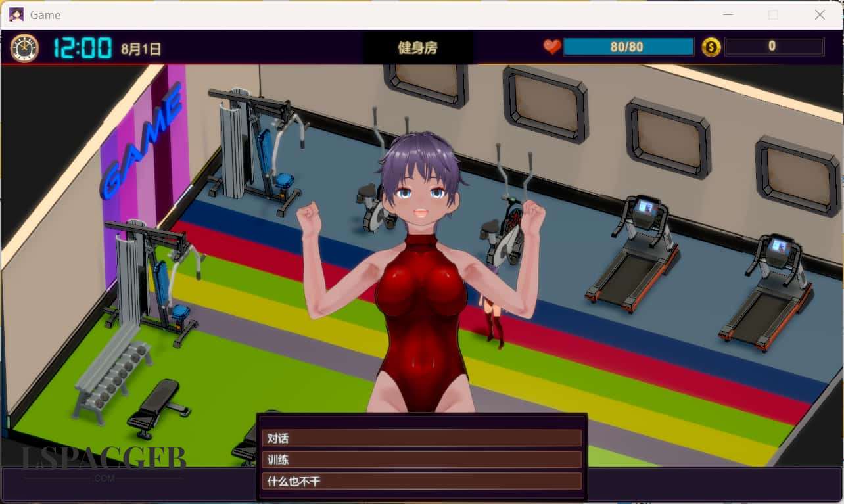Screen dimensions: 844x504
Task: Click the Game app icon in title bar
Action: pos(16,14)
